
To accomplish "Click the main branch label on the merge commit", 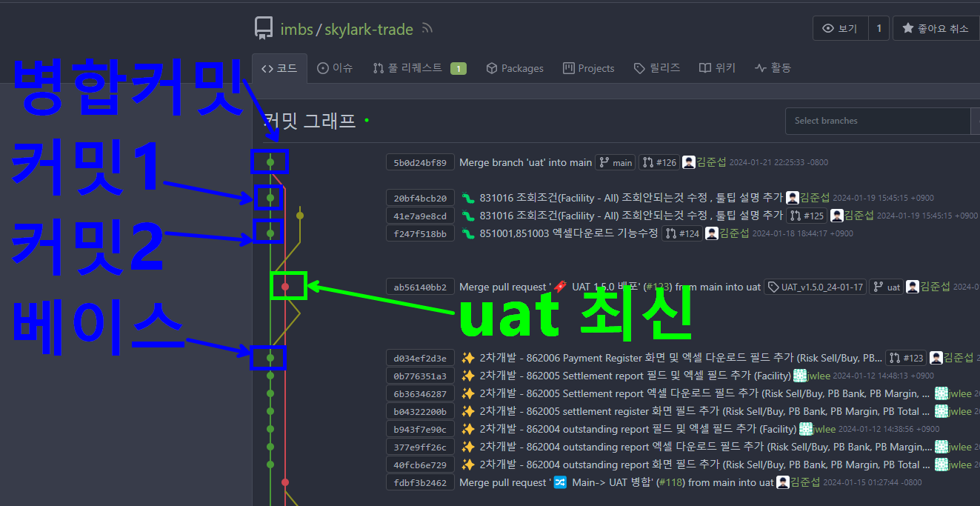I will pos(616,162).
